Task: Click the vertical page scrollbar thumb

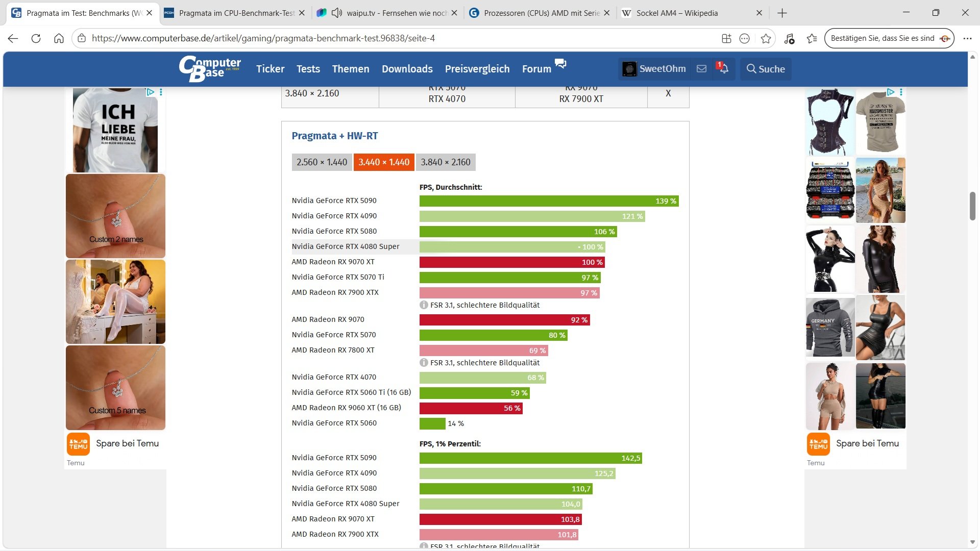Action: pyautogui.click(x=972, y=206)
